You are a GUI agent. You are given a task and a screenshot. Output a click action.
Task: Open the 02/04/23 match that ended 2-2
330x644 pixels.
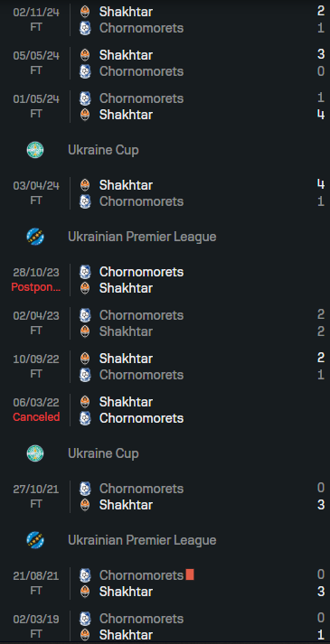(x=165, y=323)
